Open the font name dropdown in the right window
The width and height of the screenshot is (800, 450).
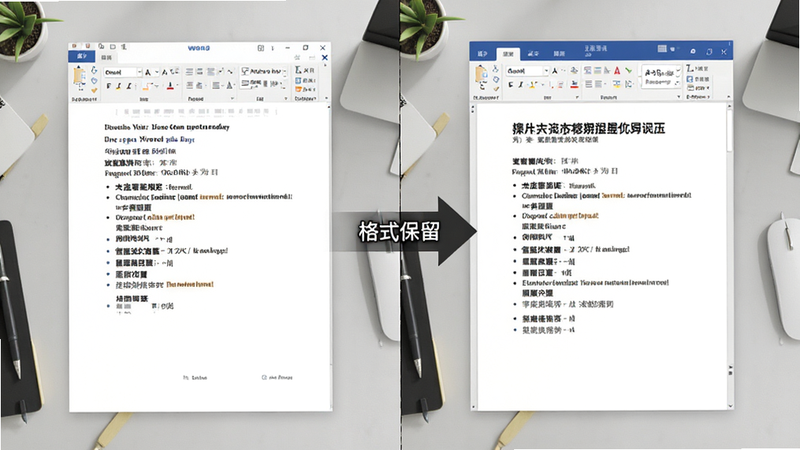pyautogui.click(x=546, y=71)
